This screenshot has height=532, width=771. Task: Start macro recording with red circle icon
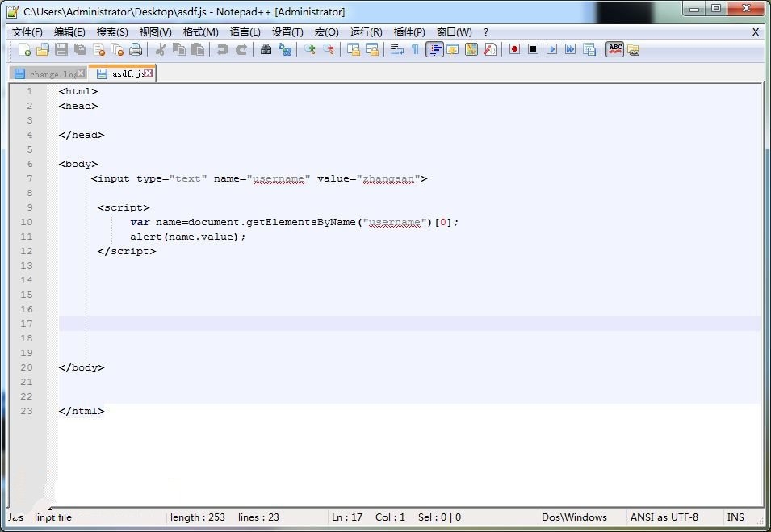[x=514, y=49]
